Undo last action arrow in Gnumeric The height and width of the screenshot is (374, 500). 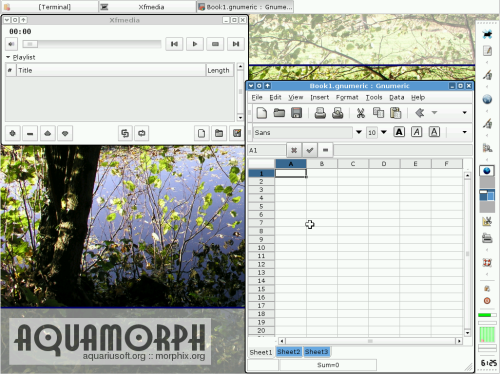[419, 113]
